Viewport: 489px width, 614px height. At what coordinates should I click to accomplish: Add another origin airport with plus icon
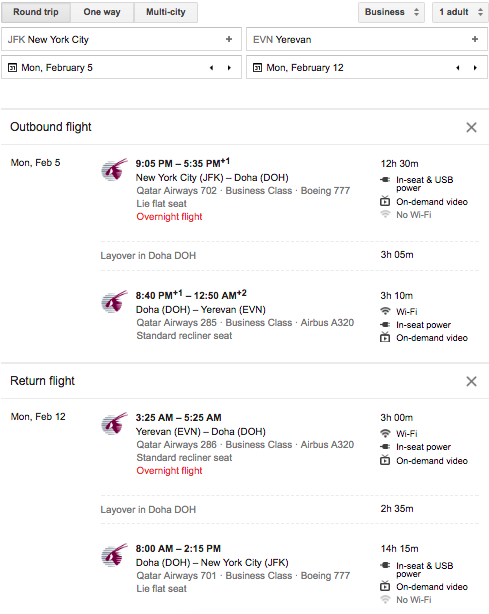[x=229, y=39]
